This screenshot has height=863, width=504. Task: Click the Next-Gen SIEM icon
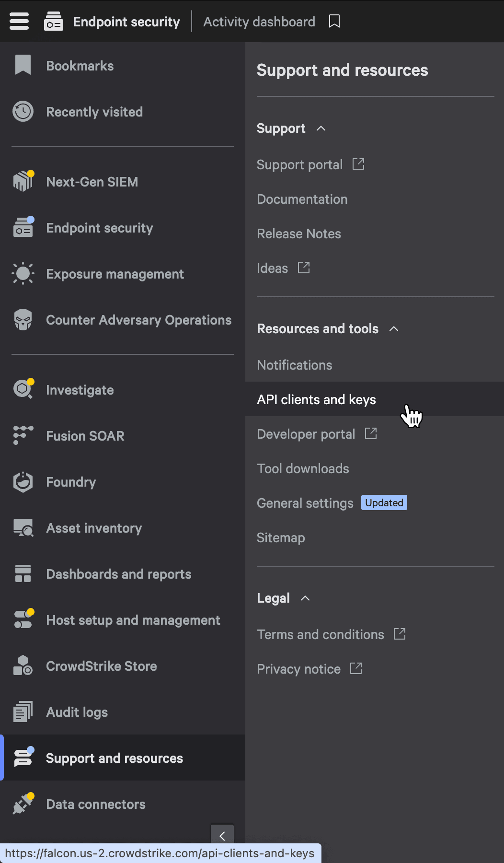[23, 181]
